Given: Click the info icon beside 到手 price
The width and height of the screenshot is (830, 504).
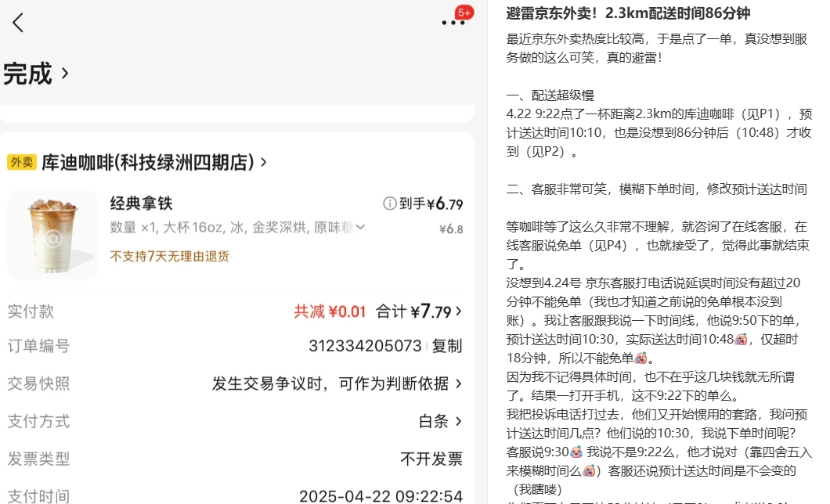Looking at the screenshot, I should point(389,204).
